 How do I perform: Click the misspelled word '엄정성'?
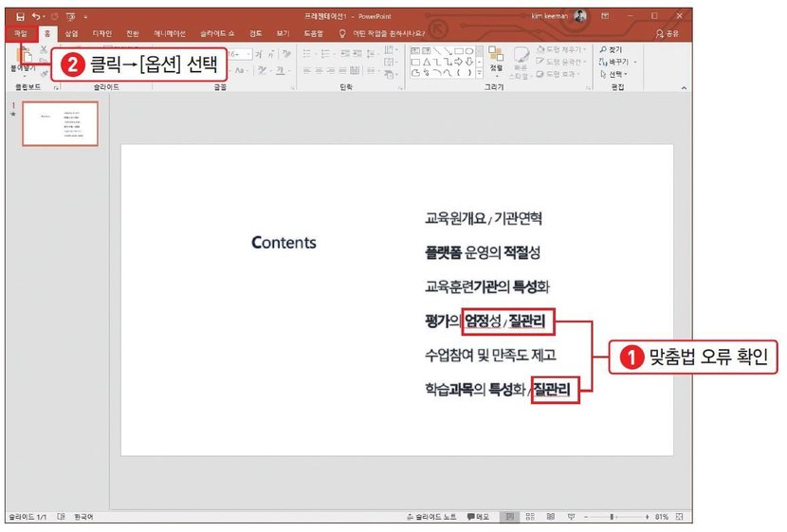coord(483,321)
